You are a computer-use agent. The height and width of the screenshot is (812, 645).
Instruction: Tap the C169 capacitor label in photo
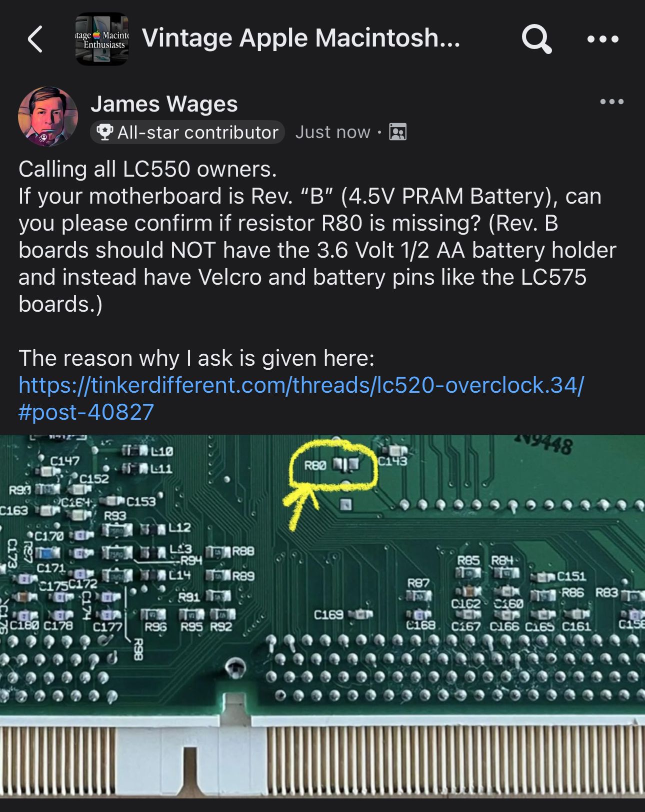328,614
